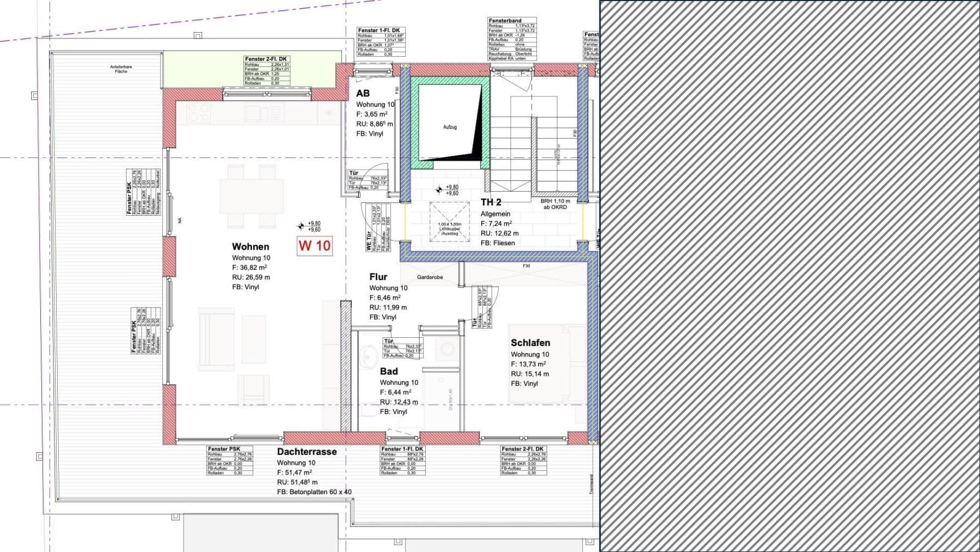Select the "Anleiterbare Fläche" label
This screenshot has width=980, height=552.
pyautogui.click(x=121, y=69)
